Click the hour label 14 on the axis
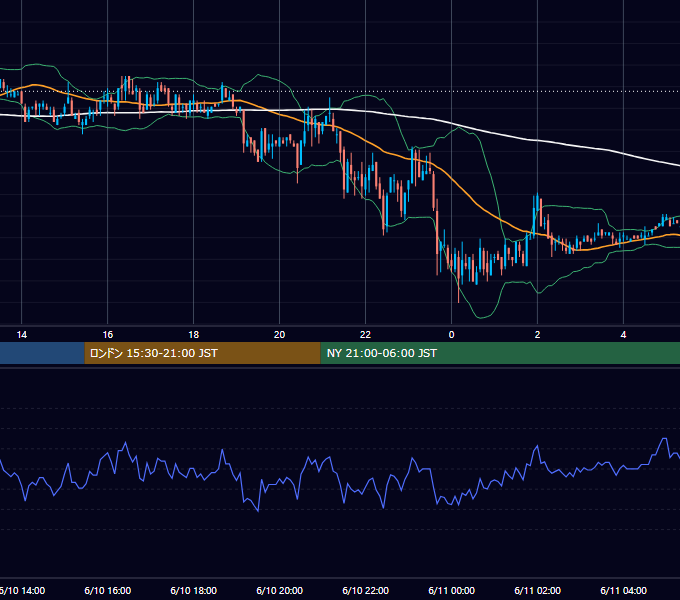Image resolution: width=680 pixels, height=600 pixels. pos(22,335)
